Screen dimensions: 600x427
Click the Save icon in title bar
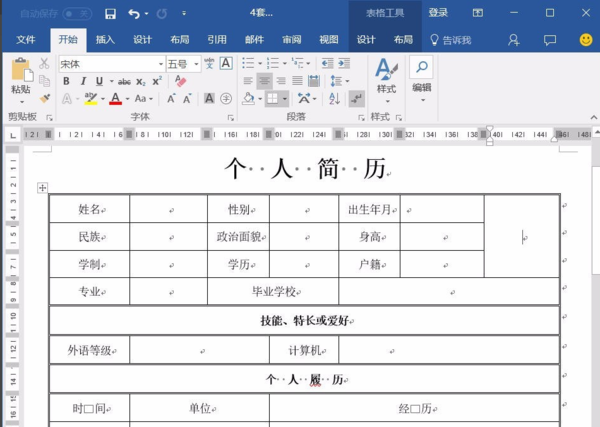110,14
